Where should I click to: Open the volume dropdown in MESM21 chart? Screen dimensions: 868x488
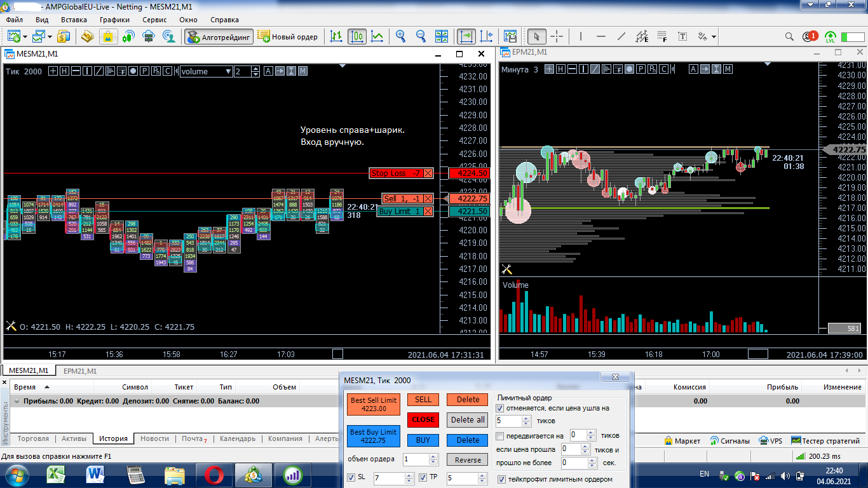206,71
